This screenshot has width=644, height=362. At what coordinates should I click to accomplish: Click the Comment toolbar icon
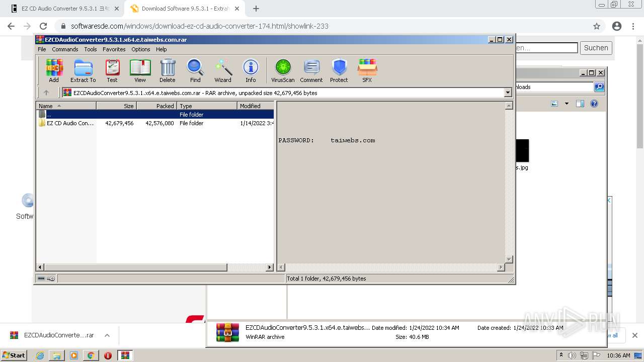[311, 70]
